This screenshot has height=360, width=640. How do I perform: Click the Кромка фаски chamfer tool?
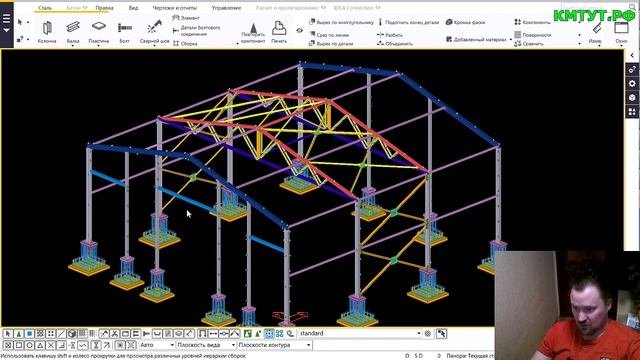[x=465, y=22]
